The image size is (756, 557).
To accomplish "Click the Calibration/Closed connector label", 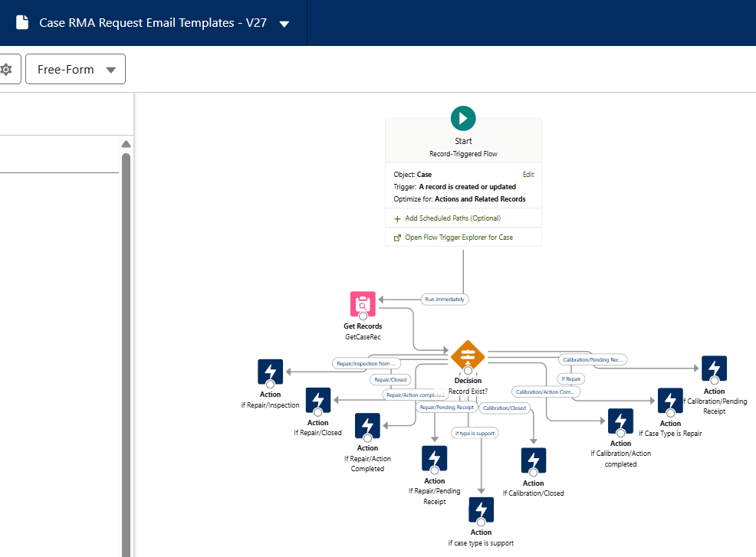I will coord(505,408).
